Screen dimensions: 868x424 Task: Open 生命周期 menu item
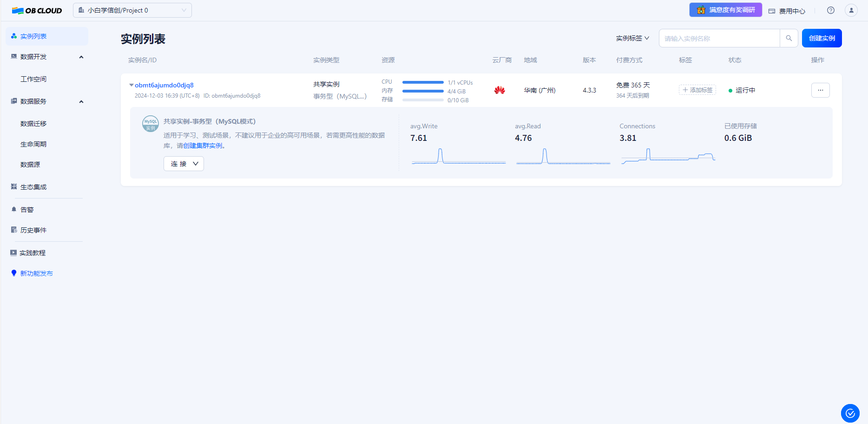[x=33, y=144]
